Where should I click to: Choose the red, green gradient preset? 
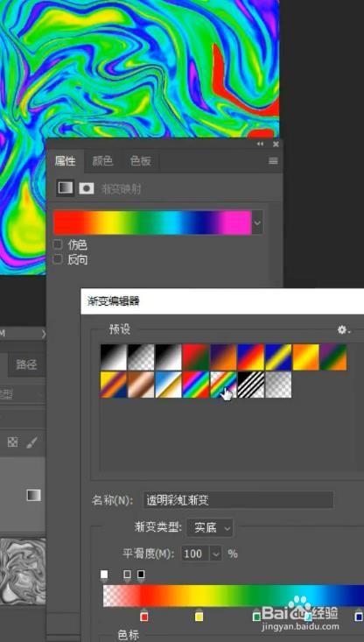pos(196,357)
